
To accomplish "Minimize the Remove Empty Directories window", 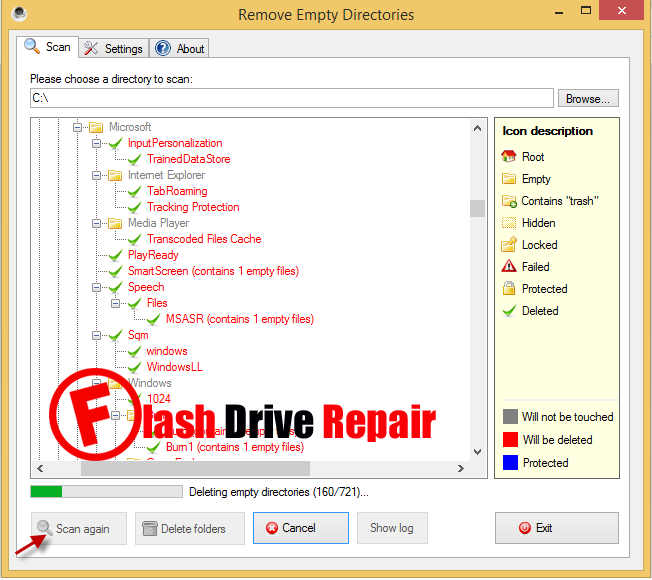I will 559,12.
